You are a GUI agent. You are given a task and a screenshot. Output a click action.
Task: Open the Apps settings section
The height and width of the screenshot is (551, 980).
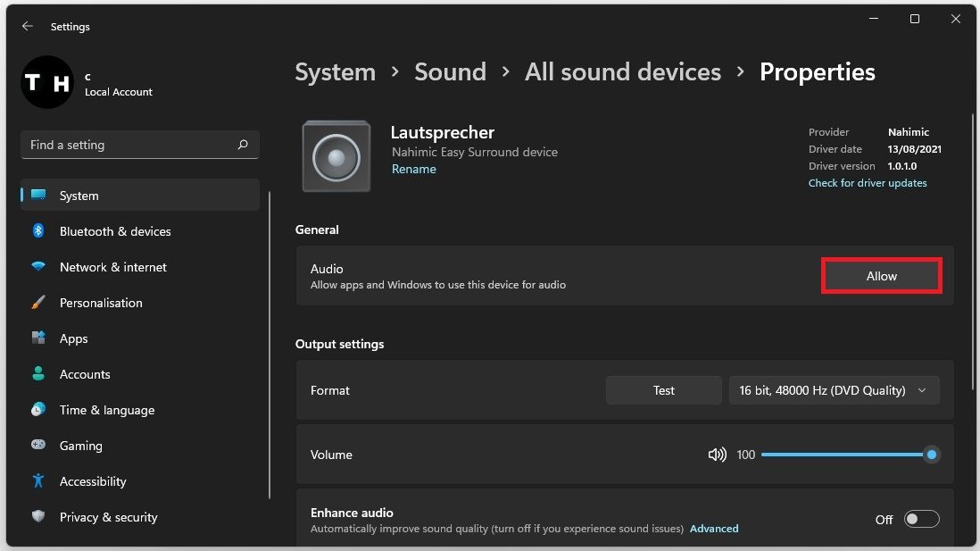point(73,338)
